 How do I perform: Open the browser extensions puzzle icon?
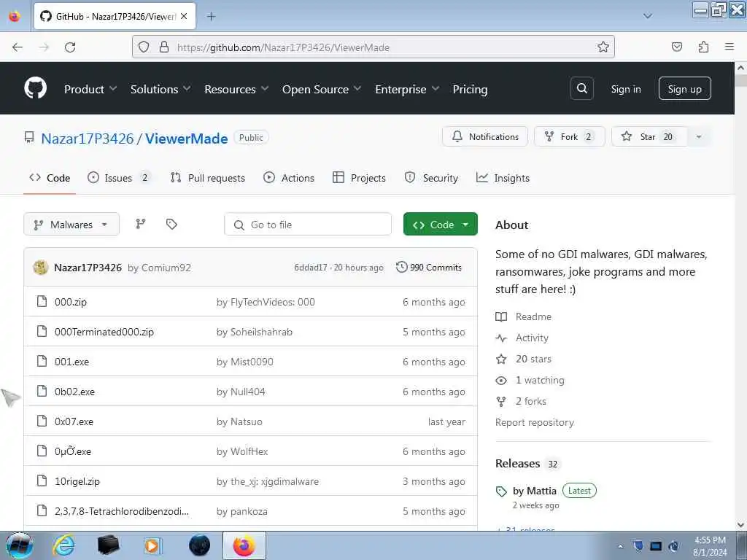pos(703,47)
